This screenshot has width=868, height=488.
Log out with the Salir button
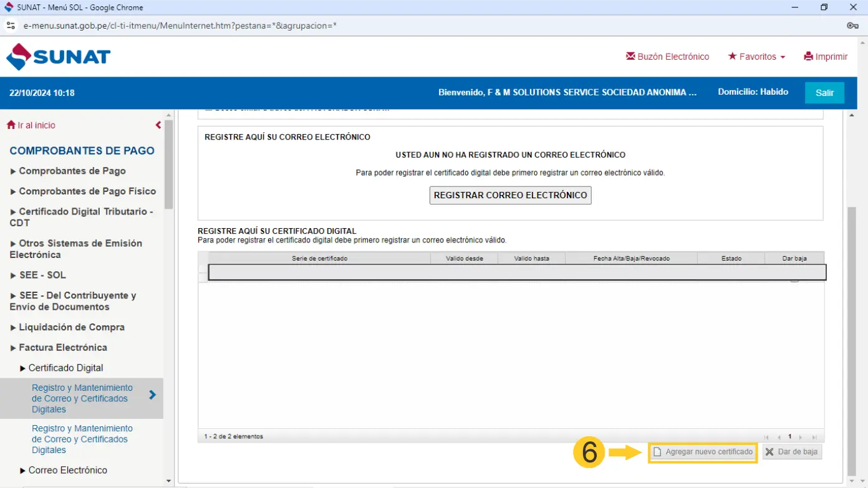tap(824, 93)
